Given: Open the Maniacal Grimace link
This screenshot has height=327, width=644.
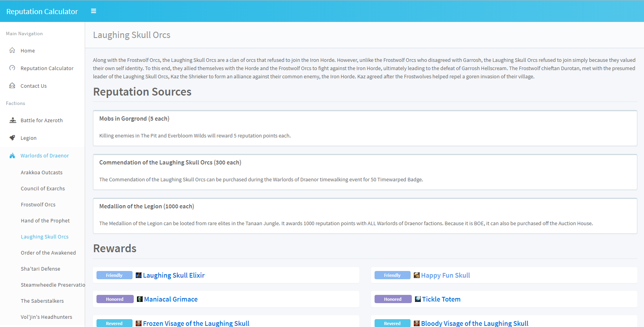Looking at the screenshot, I should (x=171, y=299).
